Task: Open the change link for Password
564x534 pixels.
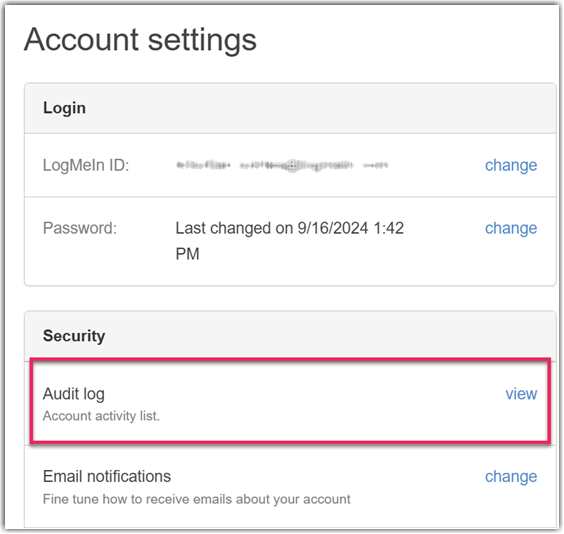Action: point(511,228)
